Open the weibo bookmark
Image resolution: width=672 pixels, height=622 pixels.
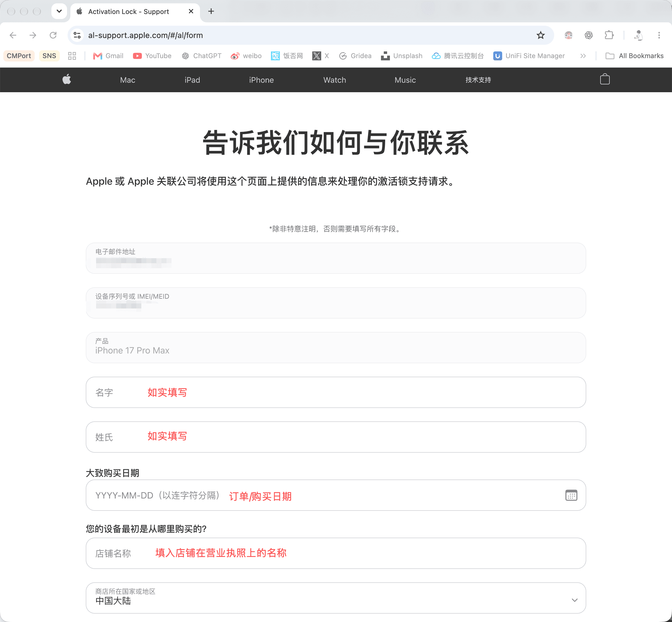point(246,56)
